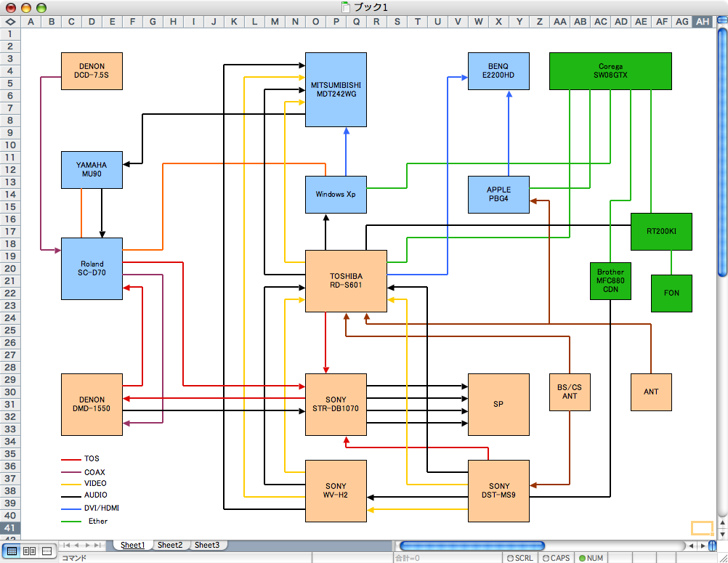728x563 pixels.
Task: Jump to the last sheet tab arrow
Action: point(97,546)
